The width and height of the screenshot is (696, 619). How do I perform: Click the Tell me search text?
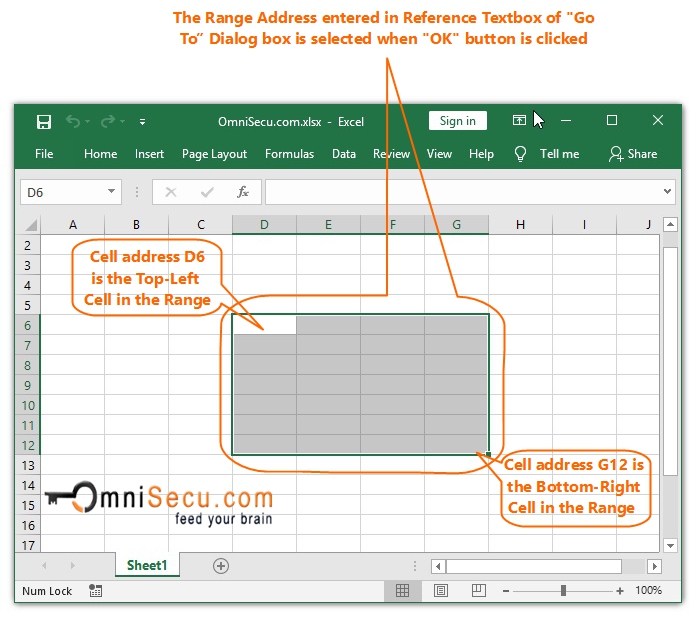tap(559, 154)
